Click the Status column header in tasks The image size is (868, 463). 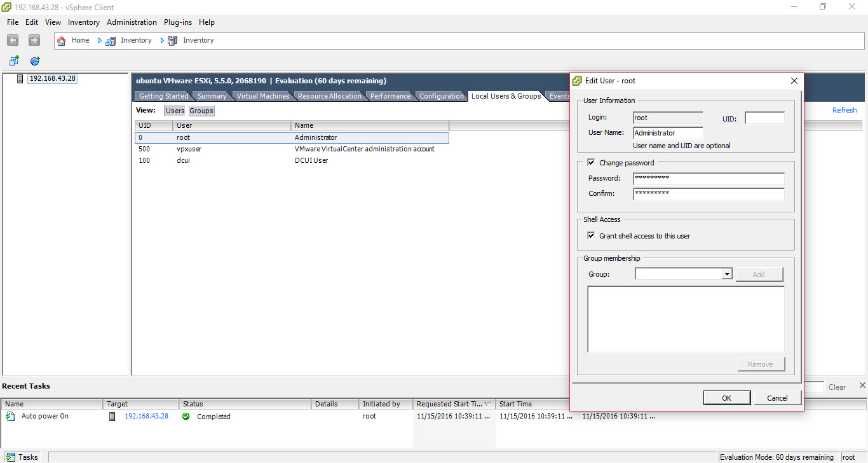click(246, 404)
